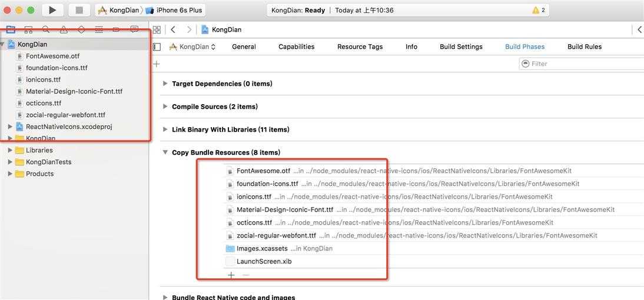Click the Filter search field
The width and height of the screenshot is (644, 300).
[581, 64]
